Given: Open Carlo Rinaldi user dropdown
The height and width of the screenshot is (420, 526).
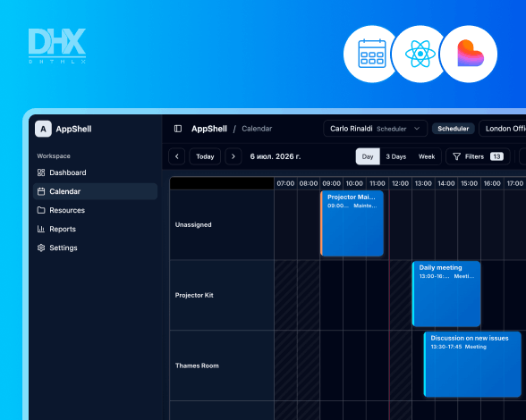Looking at the screenshot, I should pyautogui.click(x=376, y=129).
